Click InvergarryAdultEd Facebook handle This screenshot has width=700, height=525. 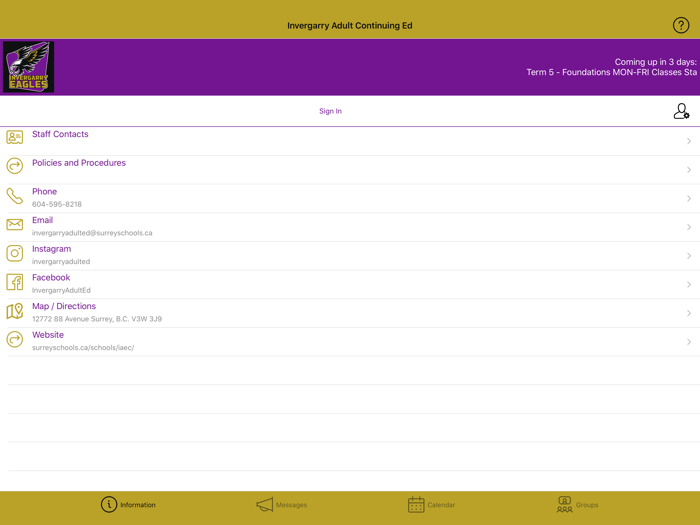pos(61,290)
